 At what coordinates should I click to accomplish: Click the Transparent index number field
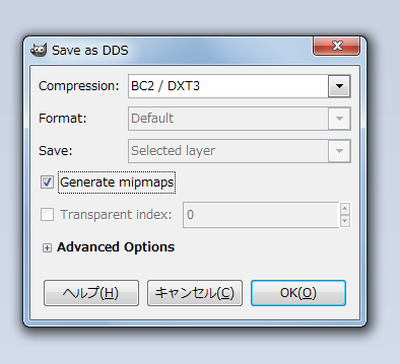click(261, 215)
